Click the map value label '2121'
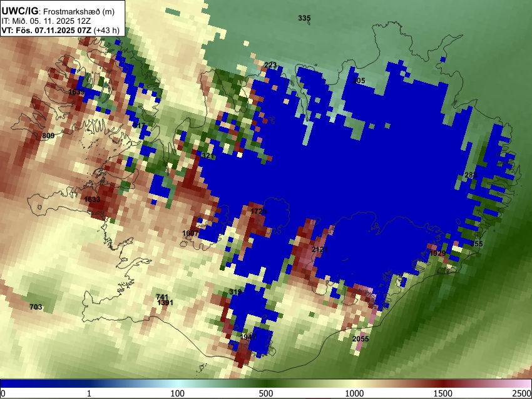The width and height of the screenshot is (532, 399). click(x=320, y=250)
